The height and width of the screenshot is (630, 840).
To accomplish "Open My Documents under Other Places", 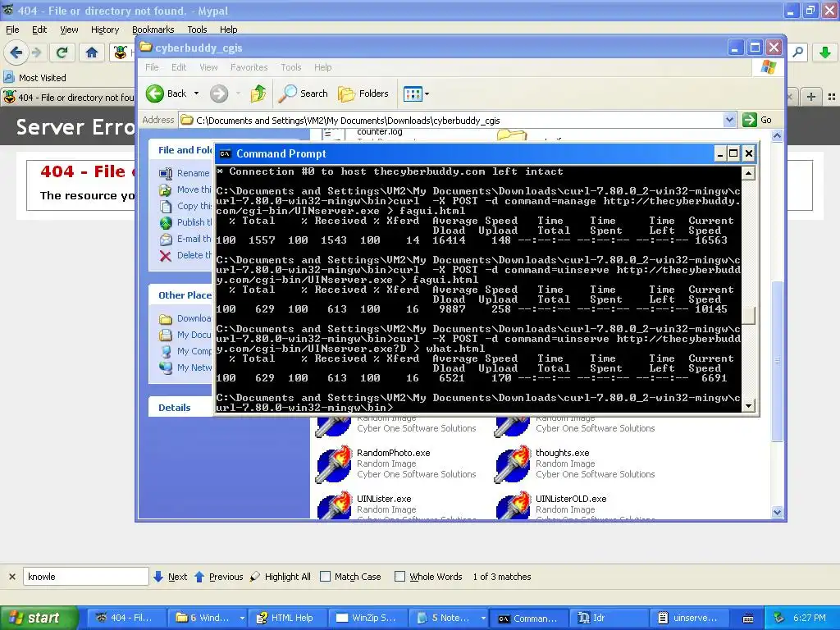I will point(185,335).
